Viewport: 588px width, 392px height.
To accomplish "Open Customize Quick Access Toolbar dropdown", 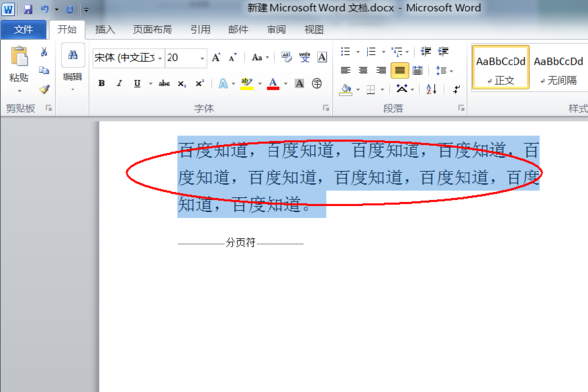I will point(86,10).
